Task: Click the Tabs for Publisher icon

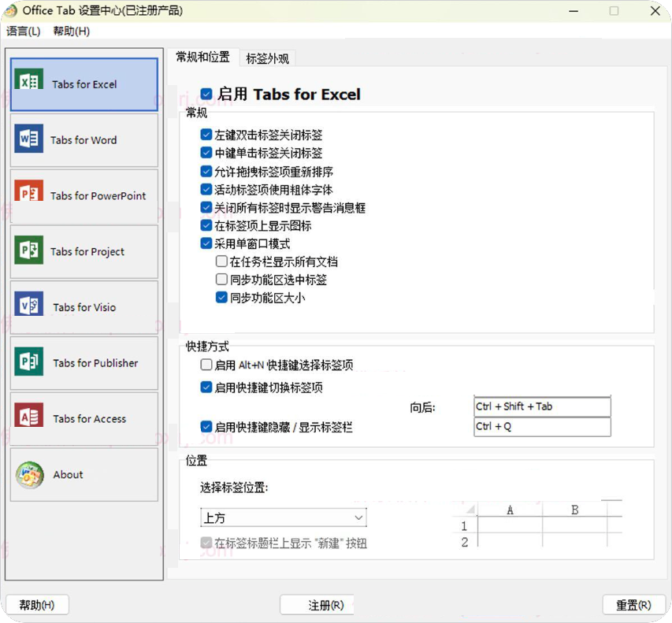Action: point(29,363)
